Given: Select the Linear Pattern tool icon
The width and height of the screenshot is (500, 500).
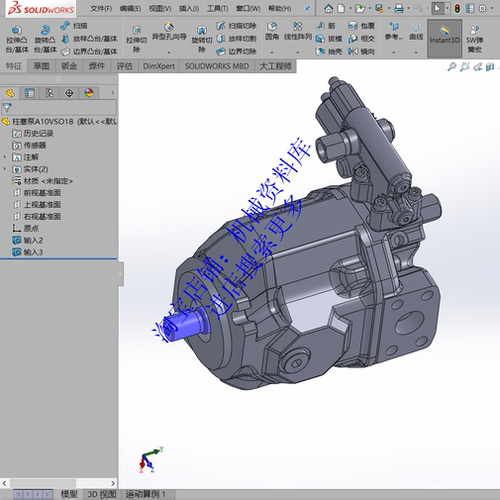Looking at the screenshot, I should (x=298, y=27).
